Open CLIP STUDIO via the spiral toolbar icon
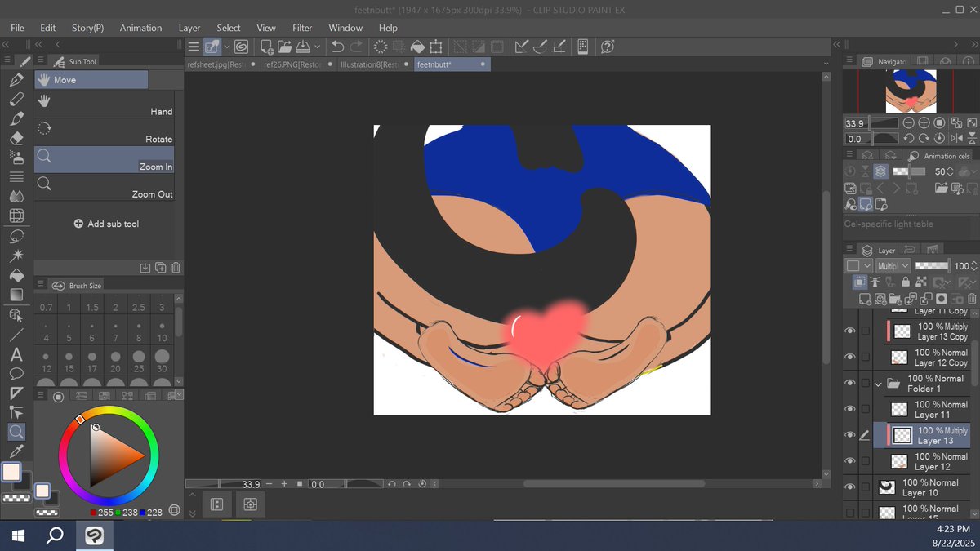 [x=240, y=47]
